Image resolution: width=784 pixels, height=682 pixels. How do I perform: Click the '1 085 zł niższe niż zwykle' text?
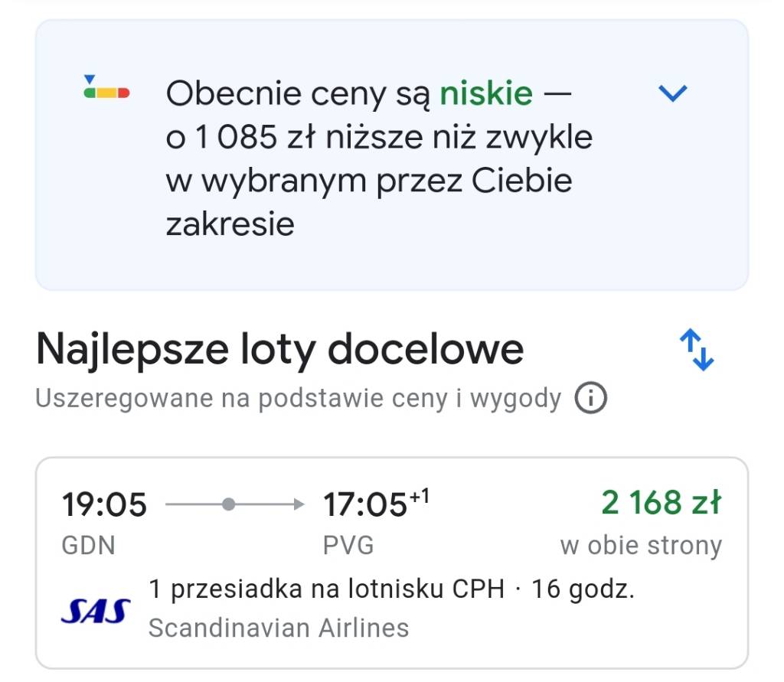(394, 136)
